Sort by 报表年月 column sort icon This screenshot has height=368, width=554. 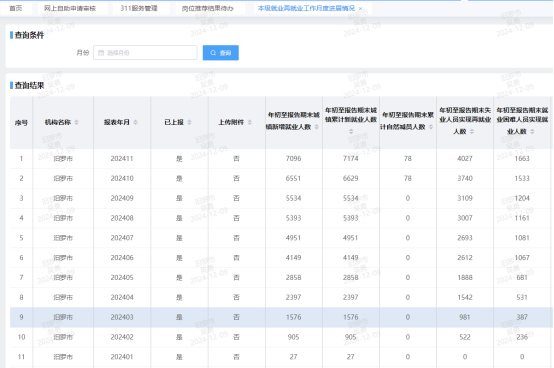coord(136,122)
